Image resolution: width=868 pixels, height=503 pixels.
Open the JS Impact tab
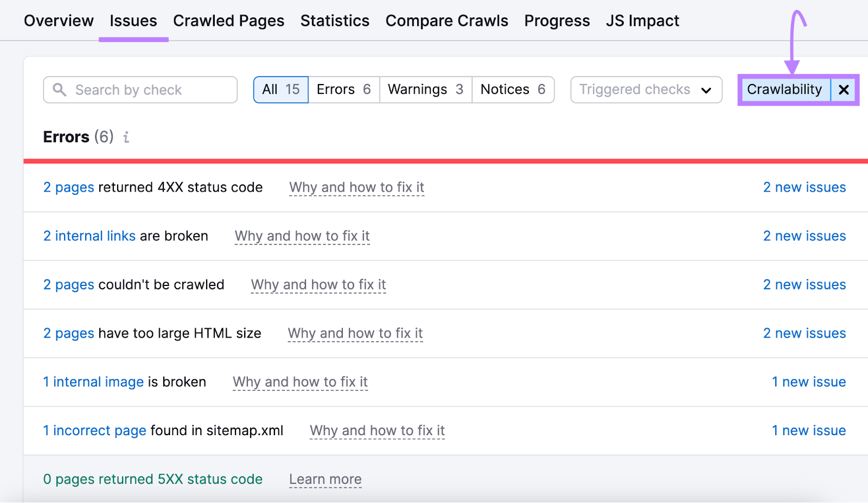click(642, 21)
